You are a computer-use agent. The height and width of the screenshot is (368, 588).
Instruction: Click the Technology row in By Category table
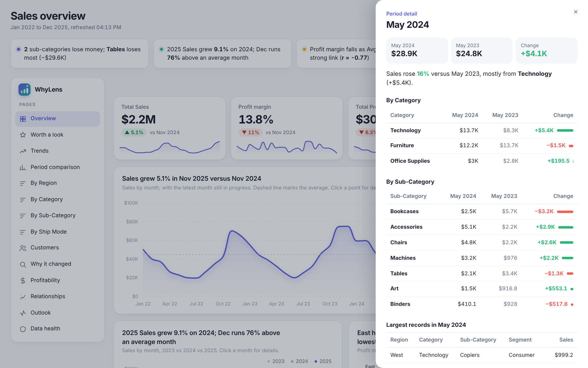(x=482, y=131)
